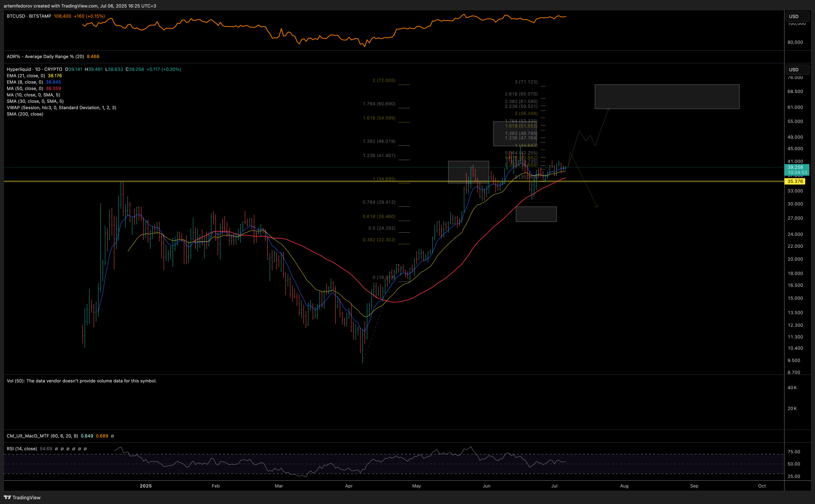Select the CM_Ult_MacD_MTF indicator legend
The image size is (815, 504).
pyautogui.click(x=42, y=436)
